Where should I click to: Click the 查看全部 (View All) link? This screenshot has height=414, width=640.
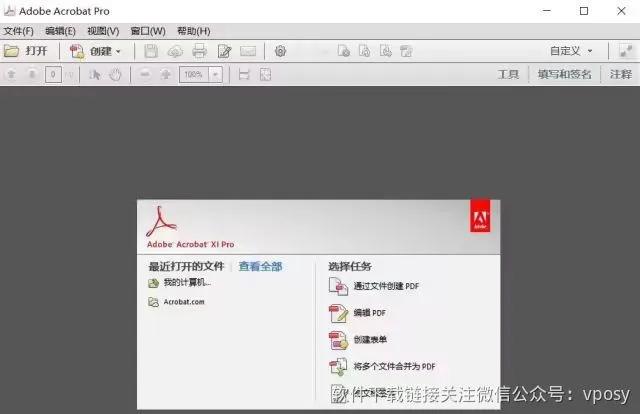point(260,267)
